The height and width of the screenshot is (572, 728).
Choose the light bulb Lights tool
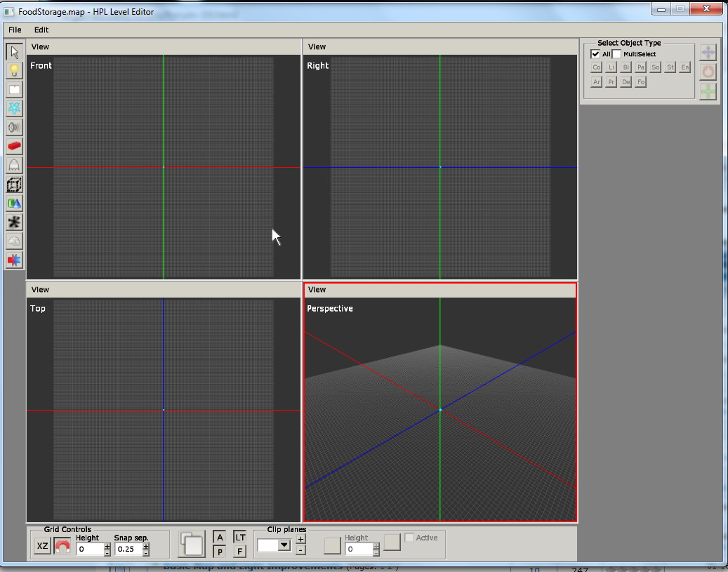point(14,71)
